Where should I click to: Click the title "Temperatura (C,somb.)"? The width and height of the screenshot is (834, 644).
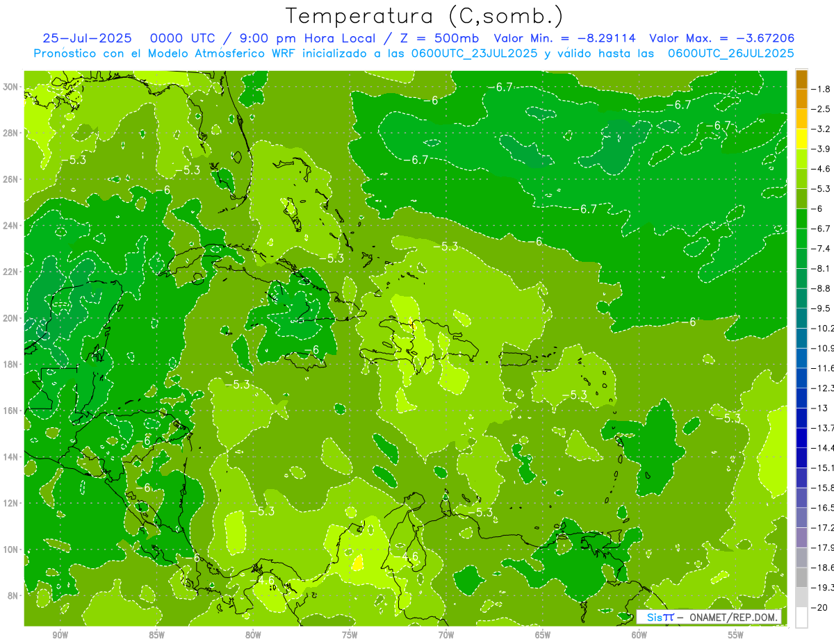(x=425, y=16)
